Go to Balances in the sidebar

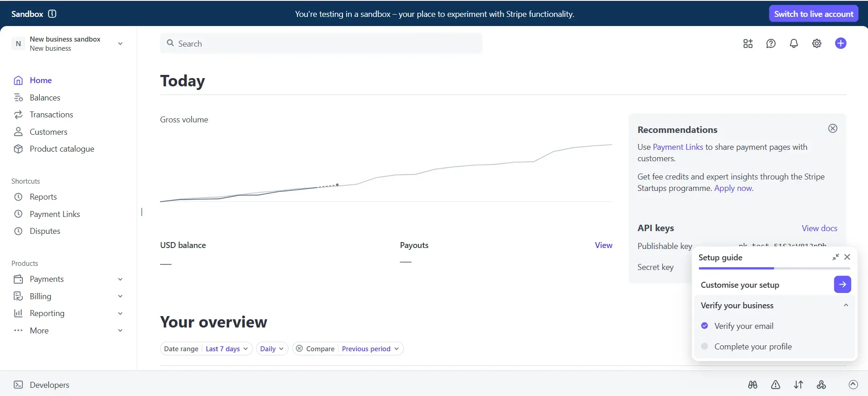[x=45, y=97]
